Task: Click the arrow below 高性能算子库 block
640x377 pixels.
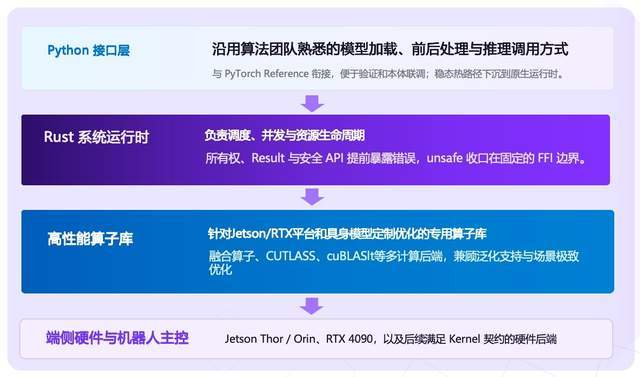Action: [312, 306]
